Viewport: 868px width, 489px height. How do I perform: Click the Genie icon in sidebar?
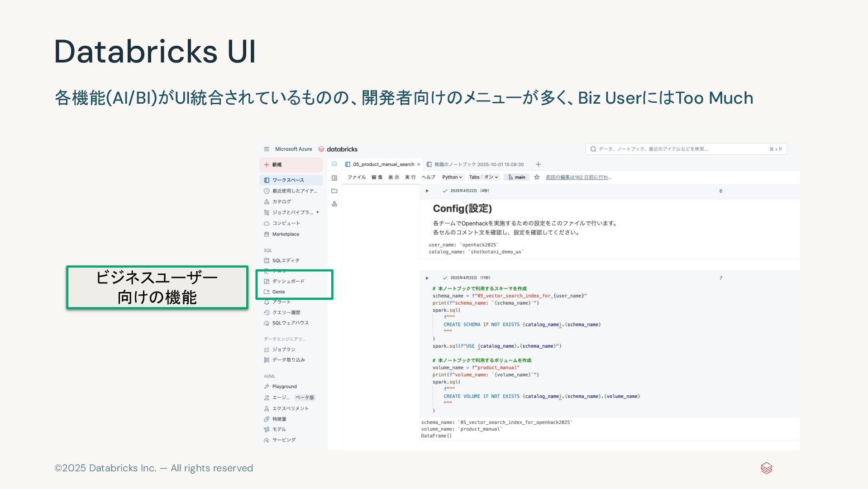coord(267,292)
